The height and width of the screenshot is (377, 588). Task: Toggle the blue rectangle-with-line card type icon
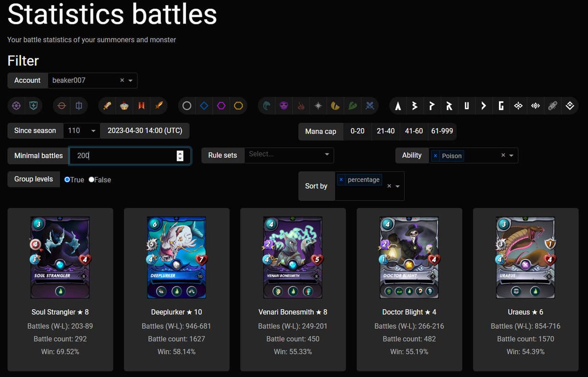click(x=79, y=106)
